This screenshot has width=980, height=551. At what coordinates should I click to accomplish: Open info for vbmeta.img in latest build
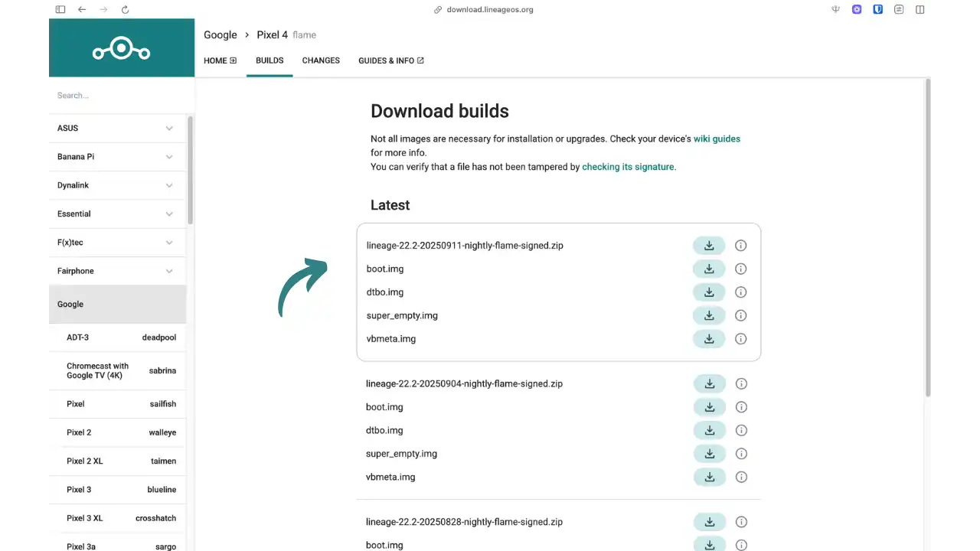(740, 338)
